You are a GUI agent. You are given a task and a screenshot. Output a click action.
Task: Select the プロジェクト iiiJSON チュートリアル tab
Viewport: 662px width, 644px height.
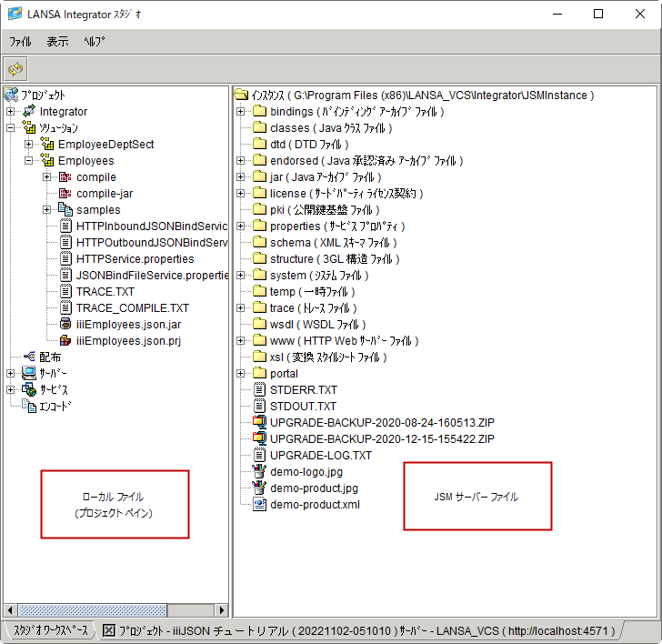click(x=359, y=631)
